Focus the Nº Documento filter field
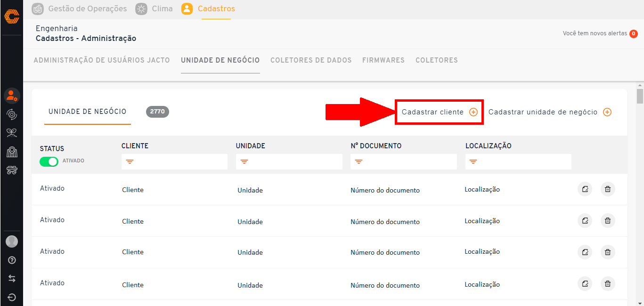This screenshot has width=644, height=306. coord(404,161)
